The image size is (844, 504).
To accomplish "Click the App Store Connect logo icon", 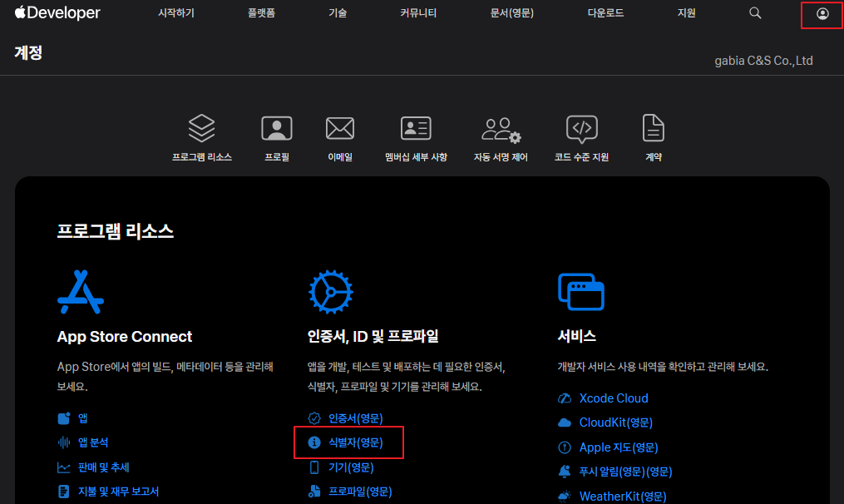I will tap(81, 292).
